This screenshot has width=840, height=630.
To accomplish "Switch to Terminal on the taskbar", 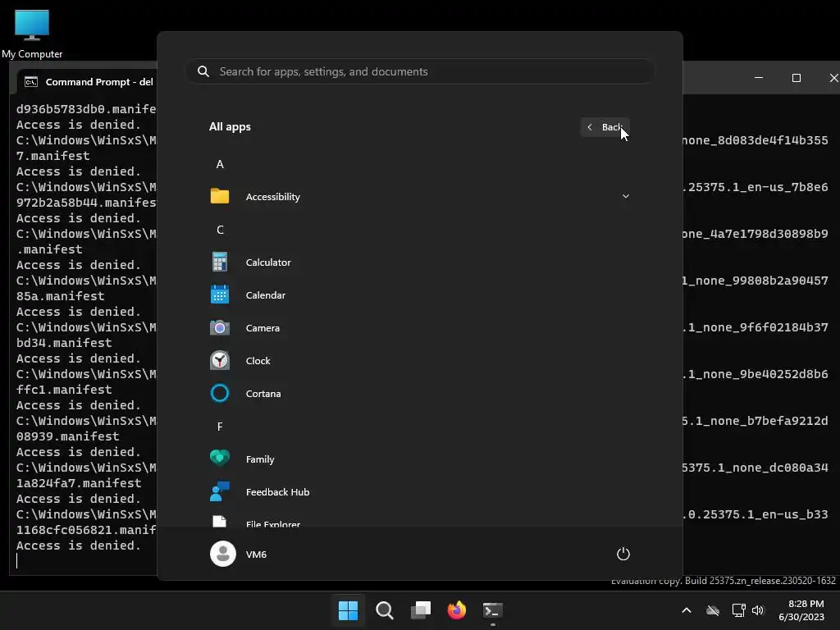I will coord(493,610).
